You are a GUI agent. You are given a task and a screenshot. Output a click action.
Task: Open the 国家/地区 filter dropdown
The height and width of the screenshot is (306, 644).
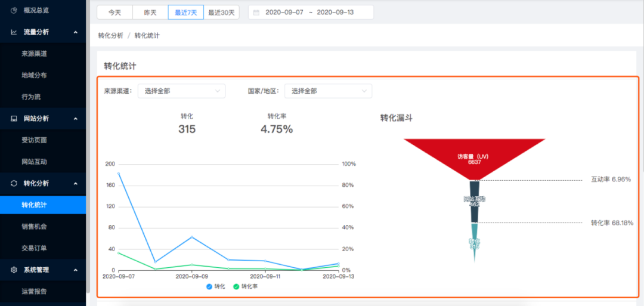328,91
